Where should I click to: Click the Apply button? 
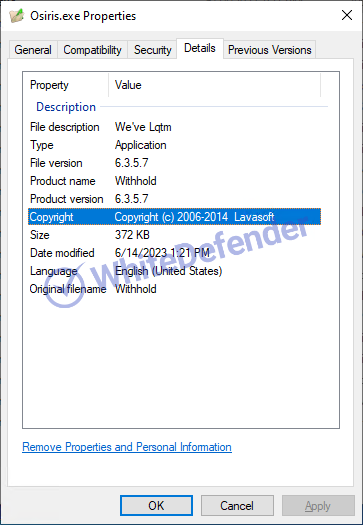click(x=318, y=506)
